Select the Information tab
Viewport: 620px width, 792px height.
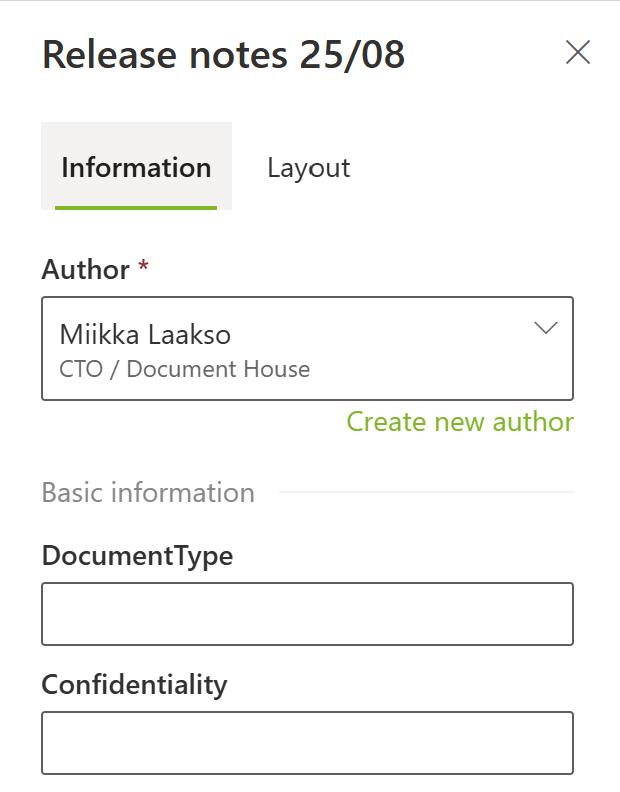pyautogui.click(x=136, y=167)
